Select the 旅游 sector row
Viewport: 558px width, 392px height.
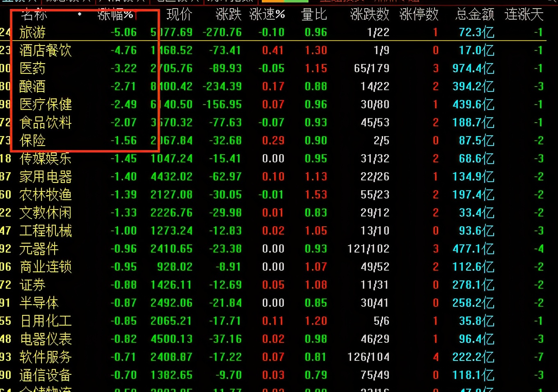click(x=273, y=32)
